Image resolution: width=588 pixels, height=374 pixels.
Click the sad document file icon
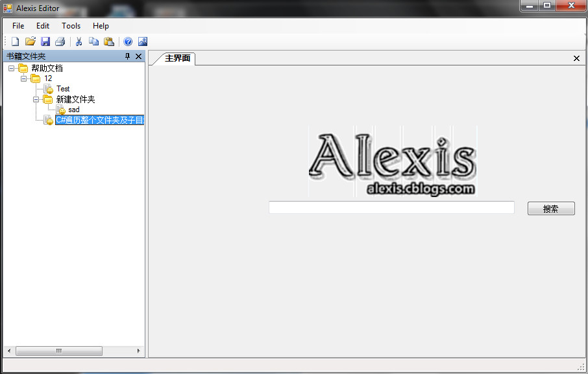point(61,110)
